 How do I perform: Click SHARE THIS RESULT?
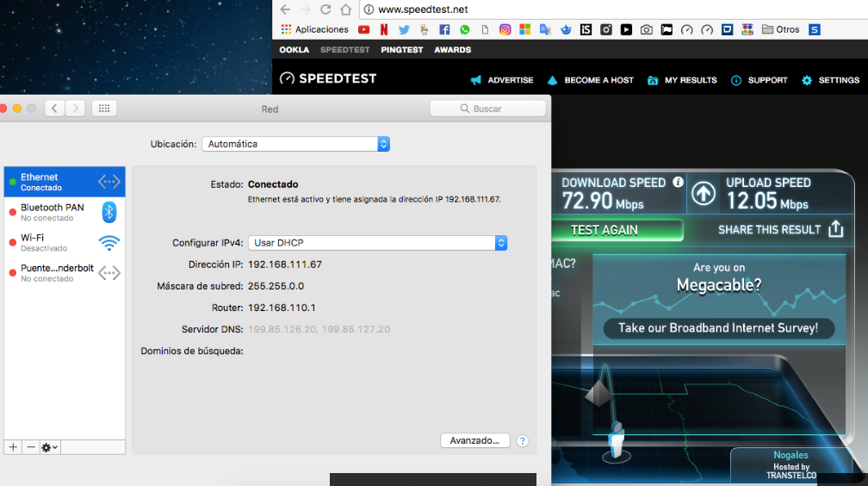pos(780,229)
